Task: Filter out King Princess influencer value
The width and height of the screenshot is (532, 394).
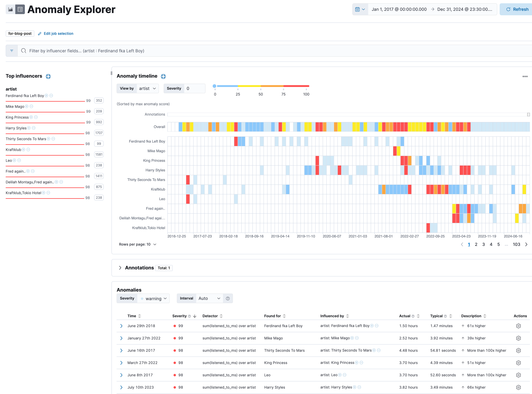Action: click(x=36, y=117)
